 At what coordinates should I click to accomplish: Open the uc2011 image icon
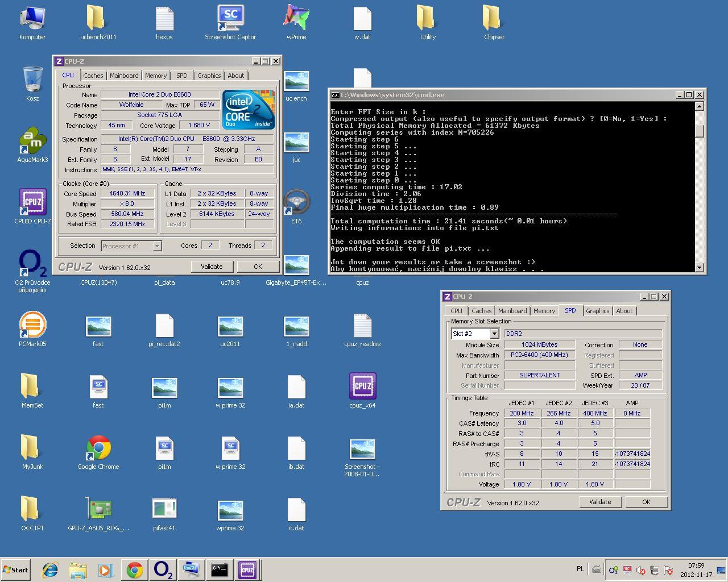point(230,330)
